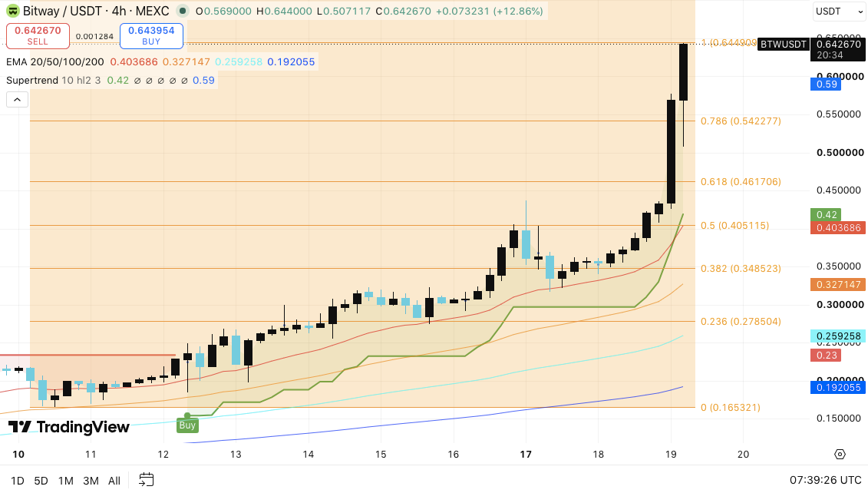Viewport: 868px width, 493px height.
Task: Click the +12.86% change value in header
Action: click(517, 11)
